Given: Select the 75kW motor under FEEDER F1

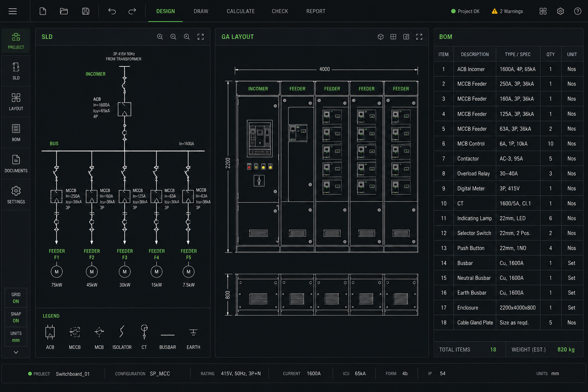Looking at the screenshot, I should tap(57, 272).
